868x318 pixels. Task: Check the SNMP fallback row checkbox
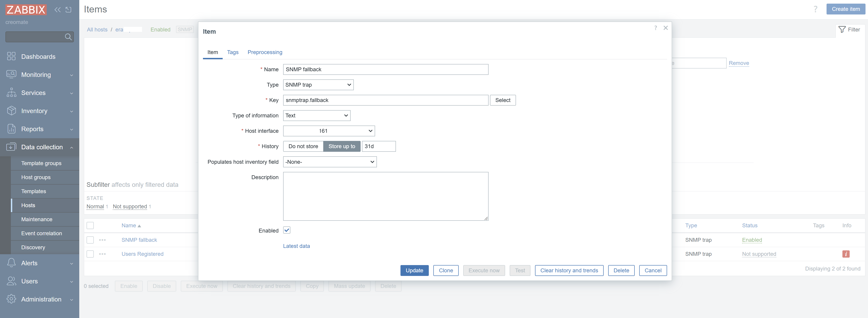tap(90, 240)
